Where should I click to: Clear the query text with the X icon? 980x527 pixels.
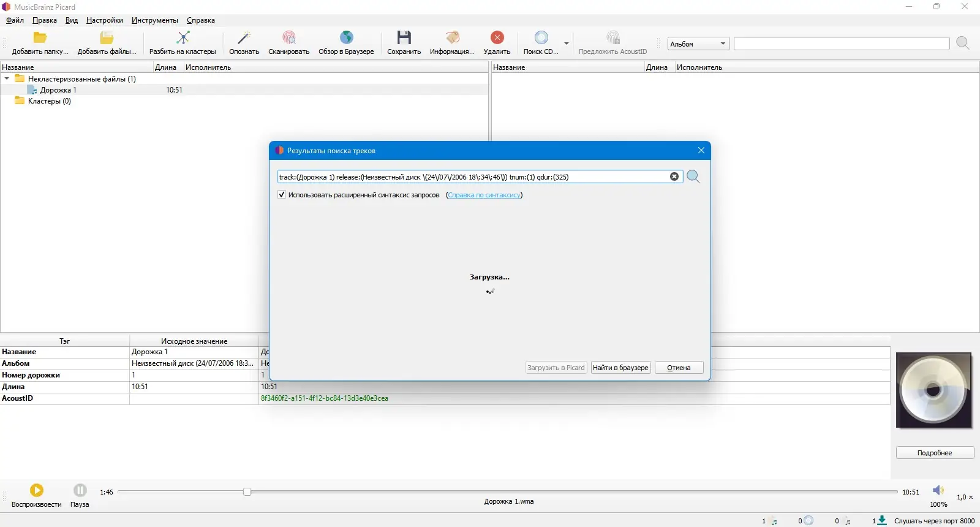[674, 176]
